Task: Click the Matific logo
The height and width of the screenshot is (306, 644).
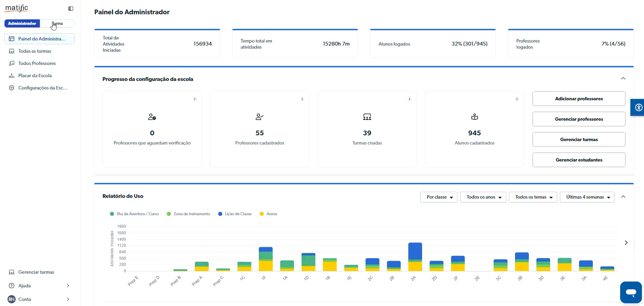Action: (x=17, y=8)
